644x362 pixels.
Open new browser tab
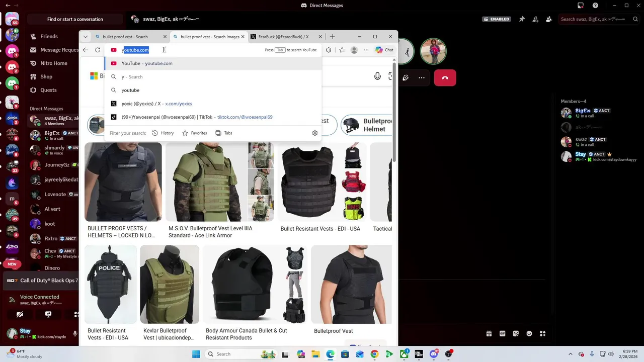pyautogui.click(x=332, y=37)
